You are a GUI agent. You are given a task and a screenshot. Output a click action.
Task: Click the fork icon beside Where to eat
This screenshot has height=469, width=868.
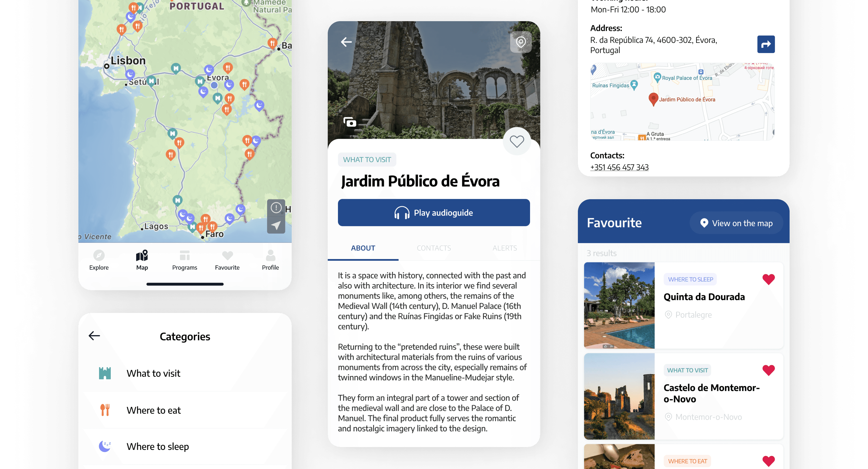point(105,410)
